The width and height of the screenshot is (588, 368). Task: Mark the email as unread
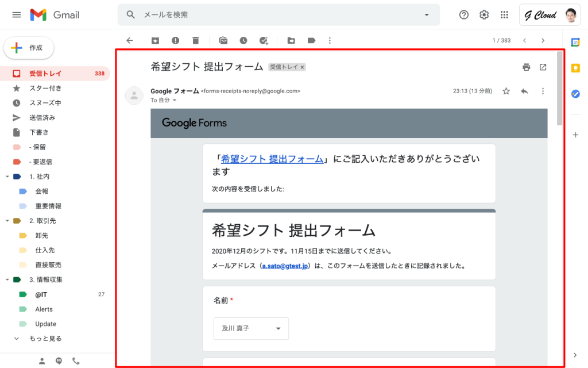click(x=223, y=40)
